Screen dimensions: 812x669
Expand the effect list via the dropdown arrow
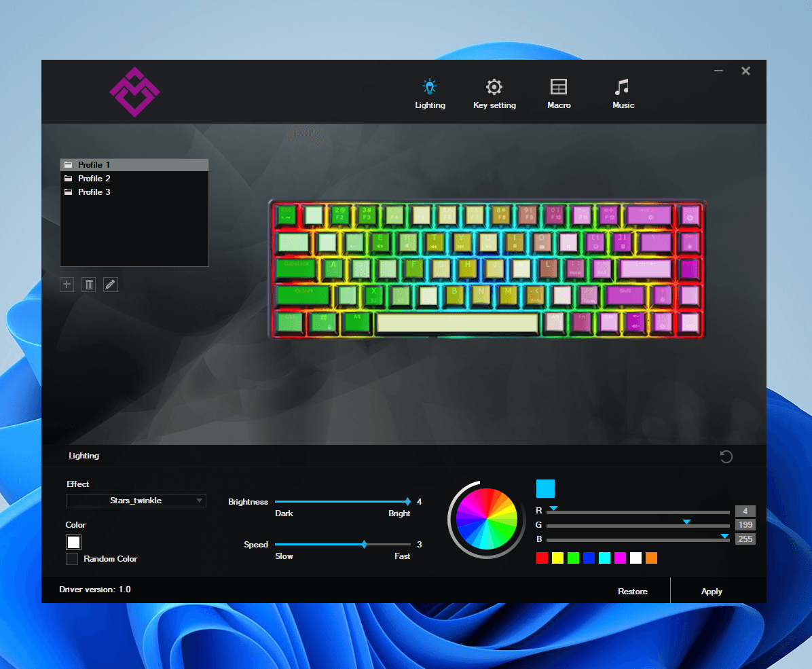198,501
